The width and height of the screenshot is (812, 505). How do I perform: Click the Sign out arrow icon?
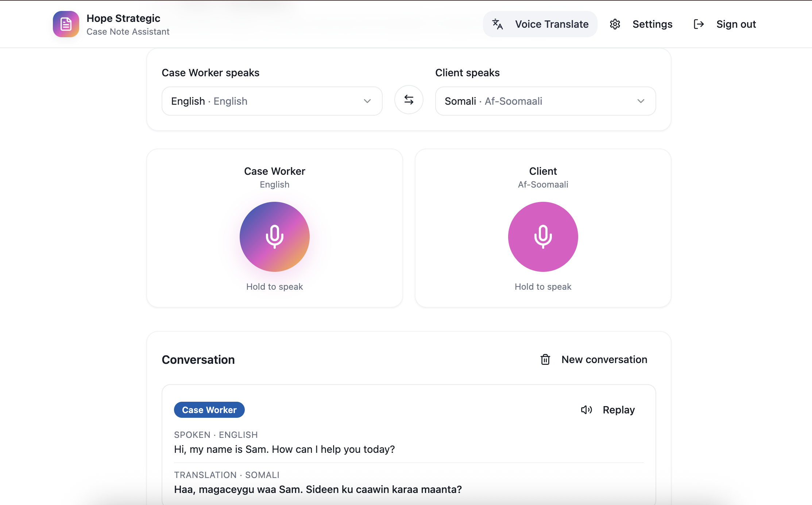[x=699, y=24]
